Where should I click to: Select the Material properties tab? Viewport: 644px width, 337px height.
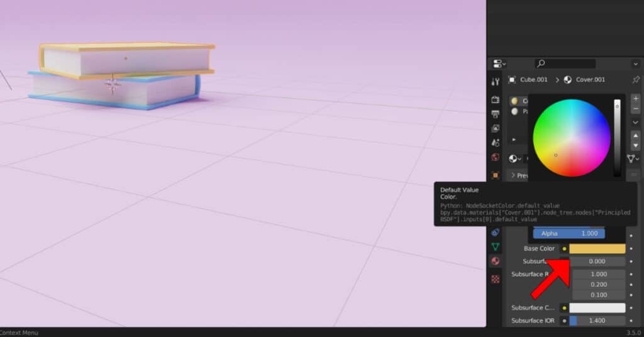point(496,261)
